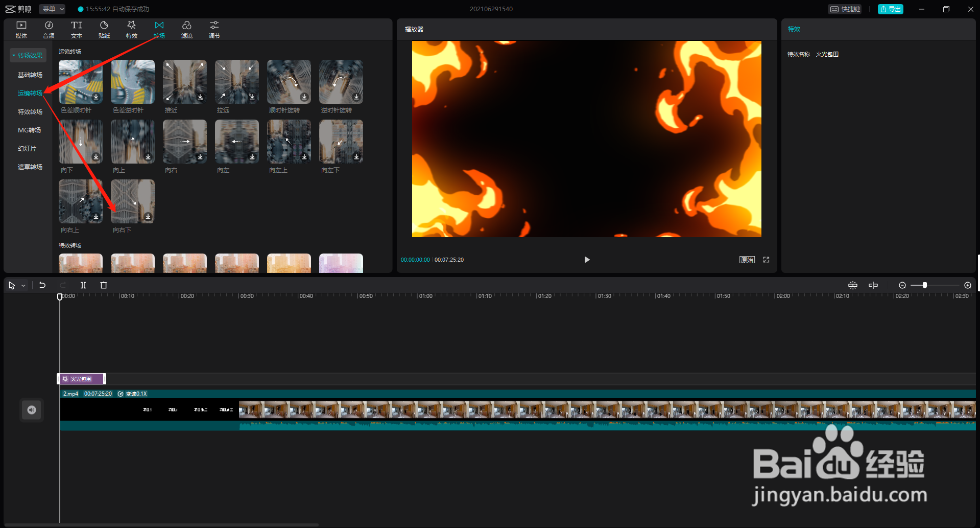Click the 快捷键 shortcuts button

point(845,9)
